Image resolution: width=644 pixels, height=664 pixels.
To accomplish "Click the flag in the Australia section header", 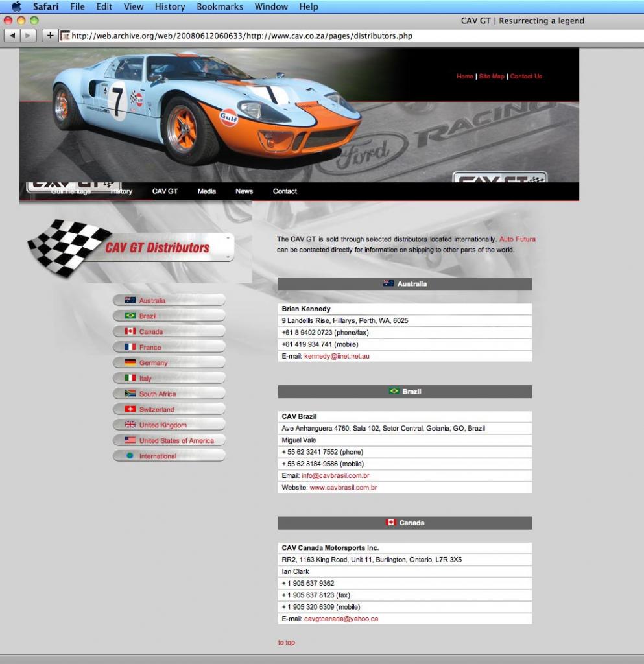I will (x=388, y=283).
